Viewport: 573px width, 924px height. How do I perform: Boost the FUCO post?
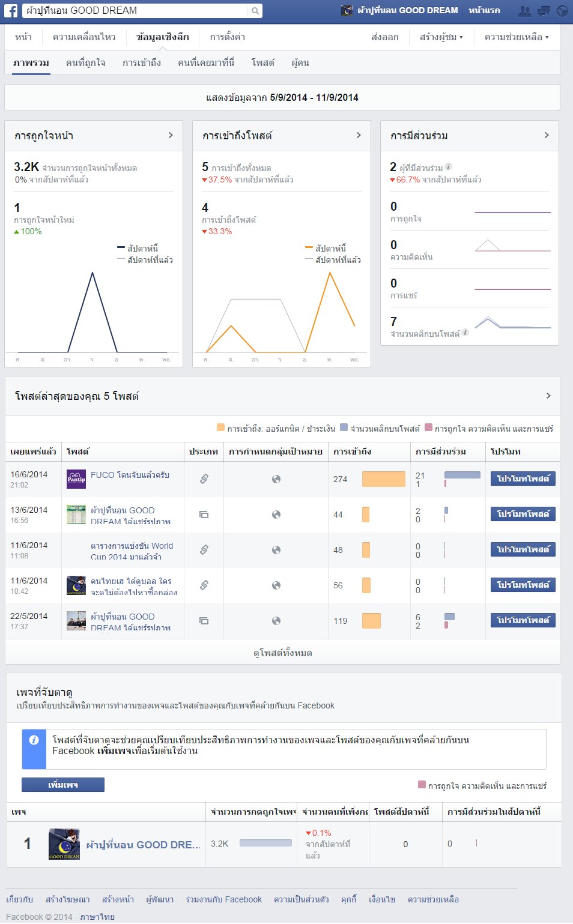click(x=523, y=479)
